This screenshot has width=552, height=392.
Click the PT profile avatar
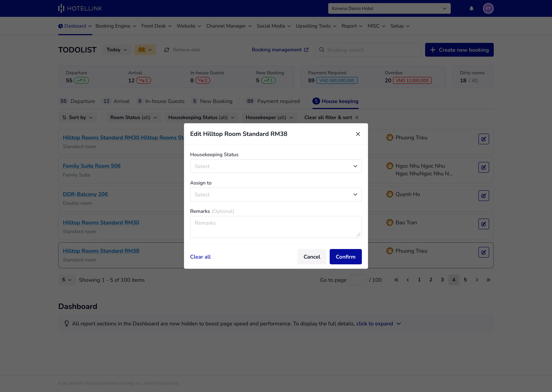coord(488,8)
